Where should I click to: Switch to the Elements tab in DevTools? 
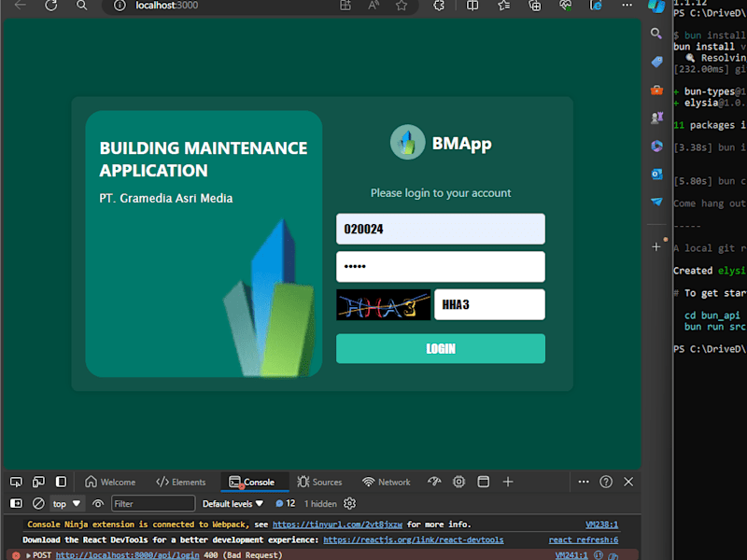(x=180, y=482)
